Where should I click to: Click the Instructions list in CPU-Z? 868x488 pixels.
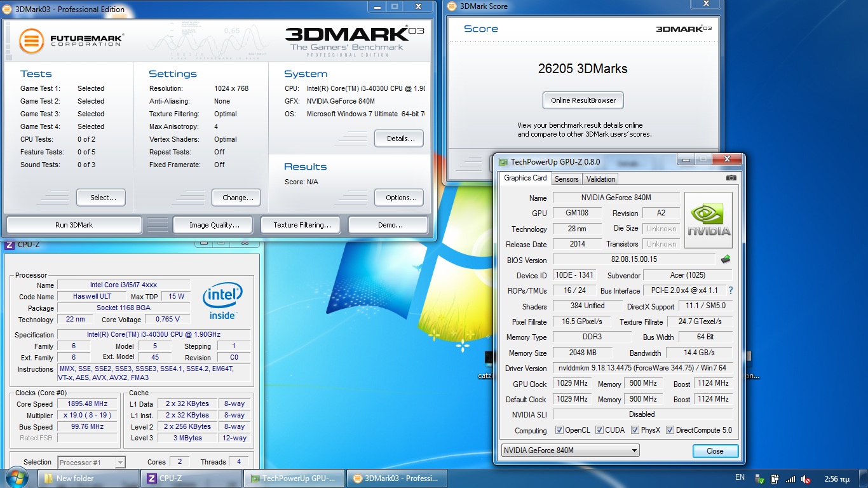click(153, 373)
